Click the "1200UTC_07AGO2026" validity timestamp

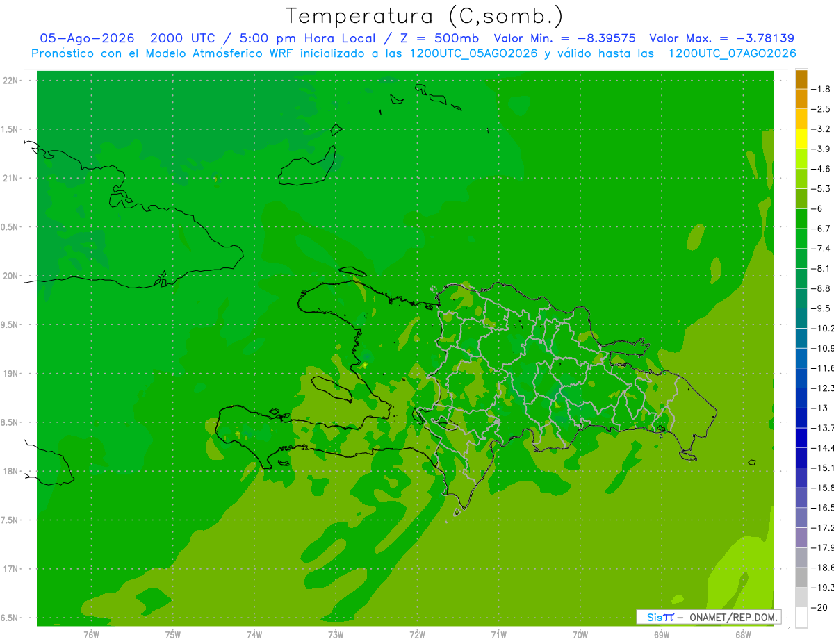pyautogui.click(x=732, y=53)
